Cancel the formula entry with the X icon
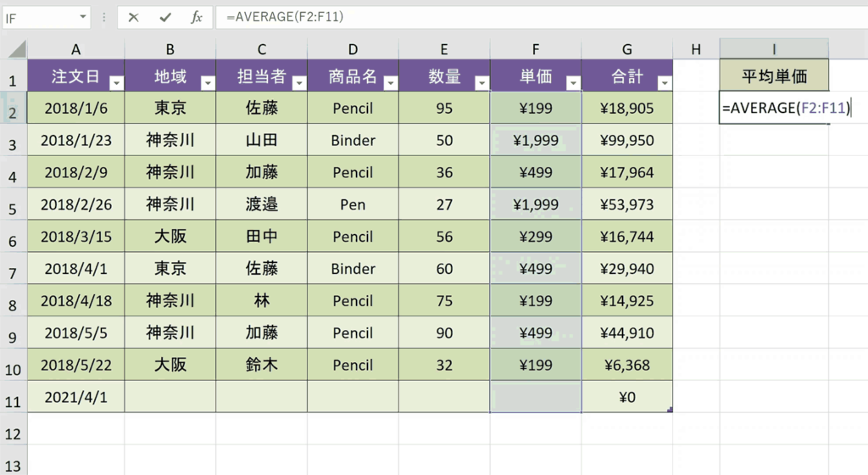The image size is (868, 475). [x=133, y=17]
